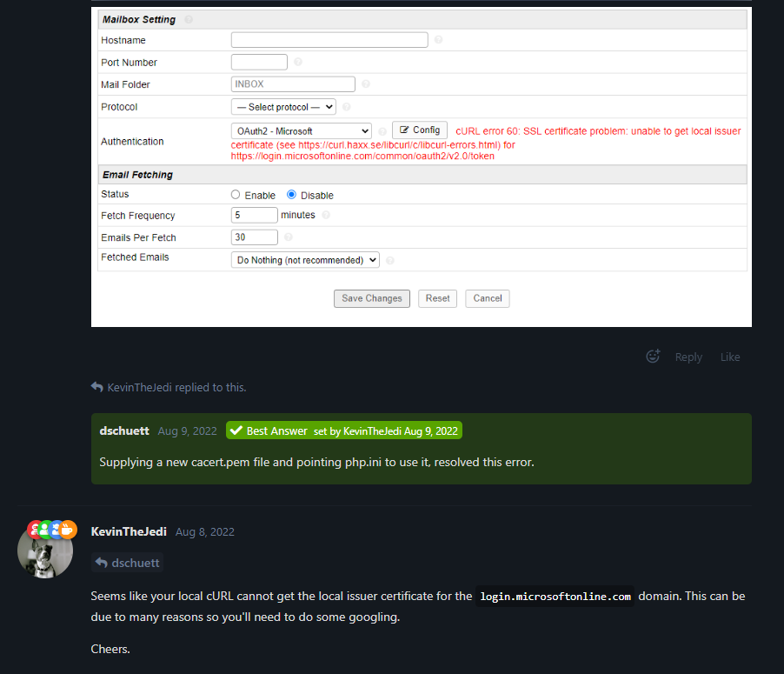The width and height of the screenshot is (784, 674).
Task: Click the Reply link under the post
Action: 688,357
